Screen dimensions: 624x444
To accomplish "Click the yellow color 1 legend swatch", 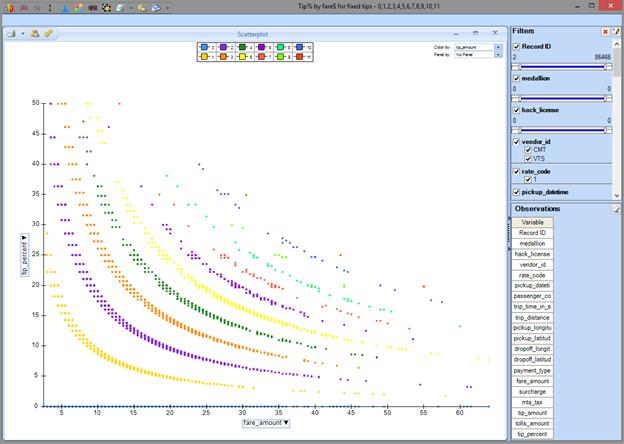I will (x=203, y=56).
